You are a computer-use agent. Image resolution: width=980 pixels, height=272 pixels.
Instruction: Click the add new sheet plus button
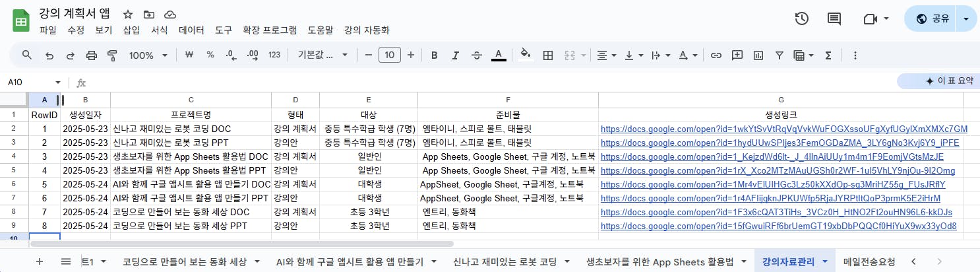[x=39, y=261]
